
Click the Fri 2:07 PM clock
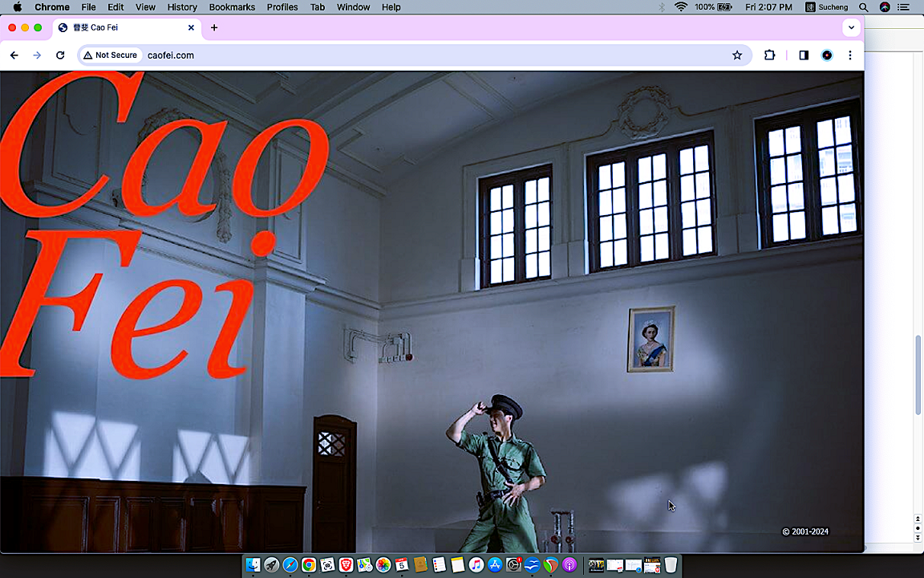pyautogui.click(x=768, y=7)
